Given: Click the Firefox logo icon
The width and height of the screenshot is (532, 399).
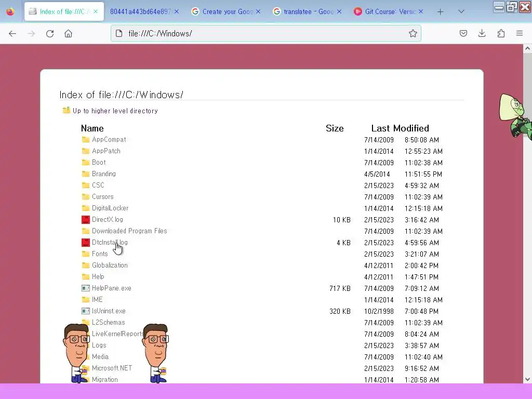Looking at the screenshot, I should [10, 12].
